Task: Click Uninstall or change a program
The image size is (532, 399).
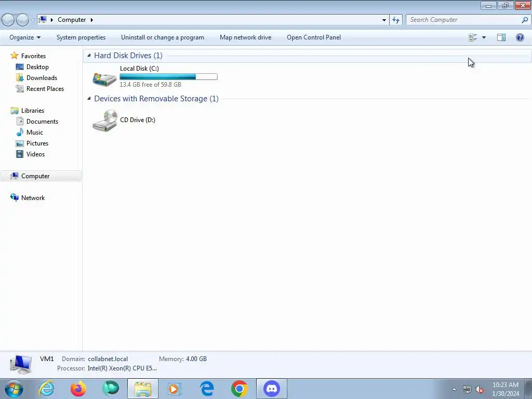Action: (x=163, y=37)
